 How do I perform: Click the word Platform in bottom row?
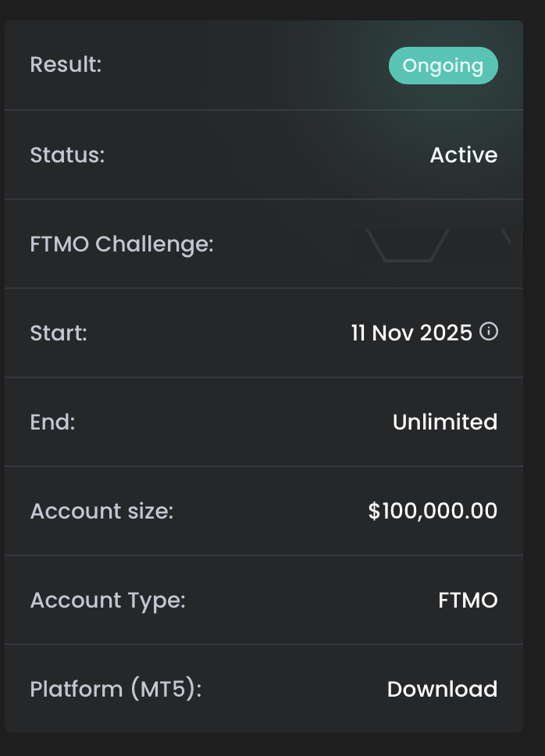coord(77,689)
